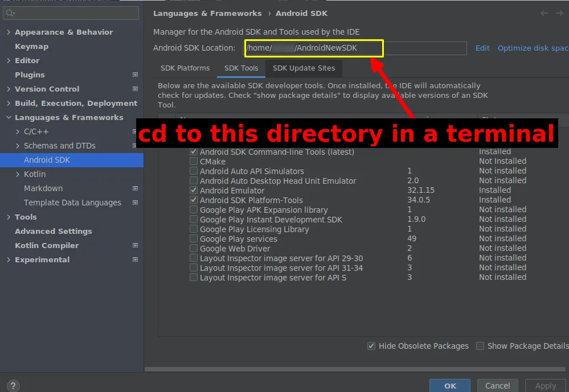
Task: Enable Android Auto API Simulators checkbox
Action: pyautogui.click(x=194, y=171)
